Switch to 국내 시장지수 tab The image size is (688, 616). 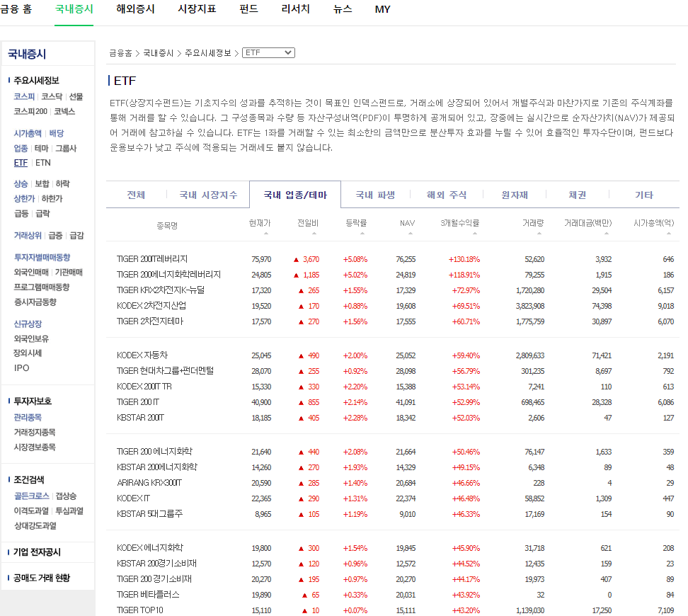208,195
